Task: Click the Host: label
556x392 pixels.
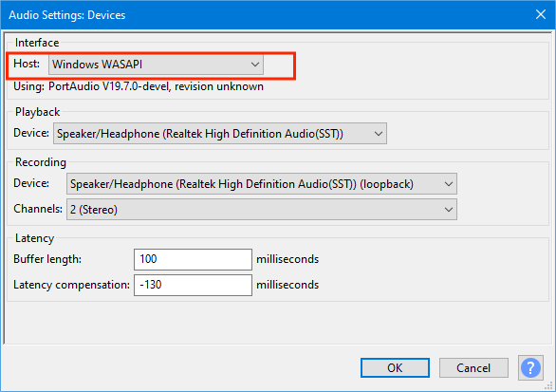Action: click(27, 64)
